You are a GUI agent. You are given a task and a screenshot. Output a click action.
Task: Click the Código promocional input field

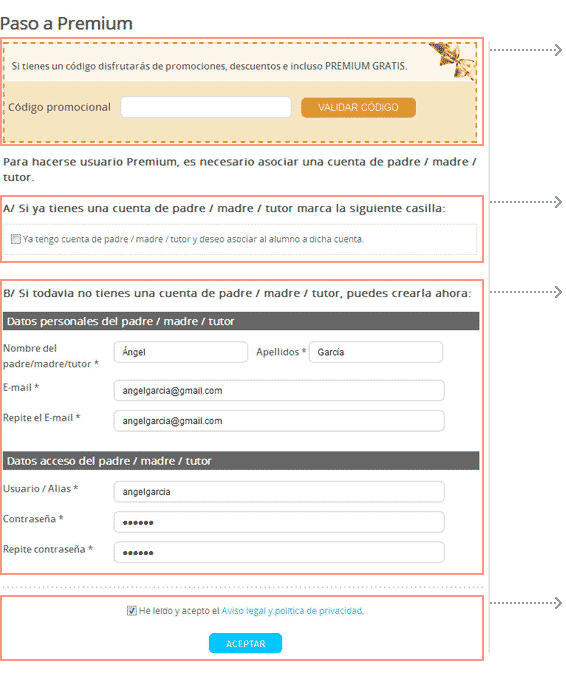coord(206,107)
